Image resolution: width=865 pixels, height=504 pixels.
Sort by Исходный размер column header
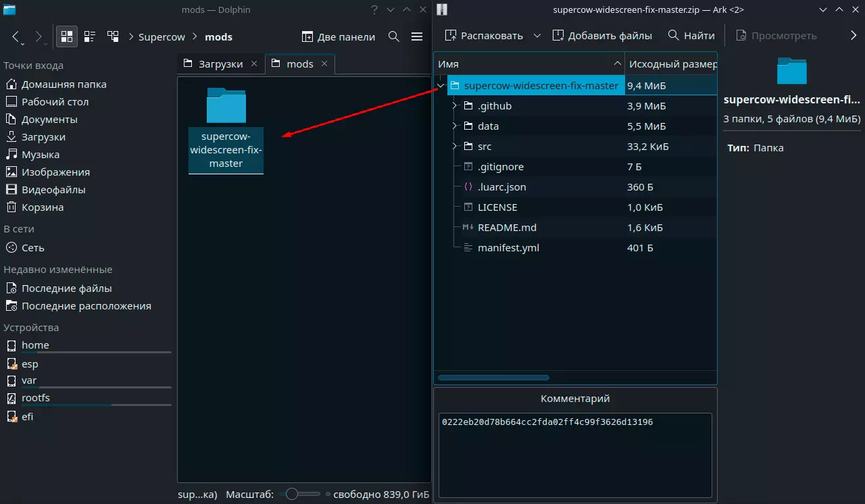pos(672,64)
